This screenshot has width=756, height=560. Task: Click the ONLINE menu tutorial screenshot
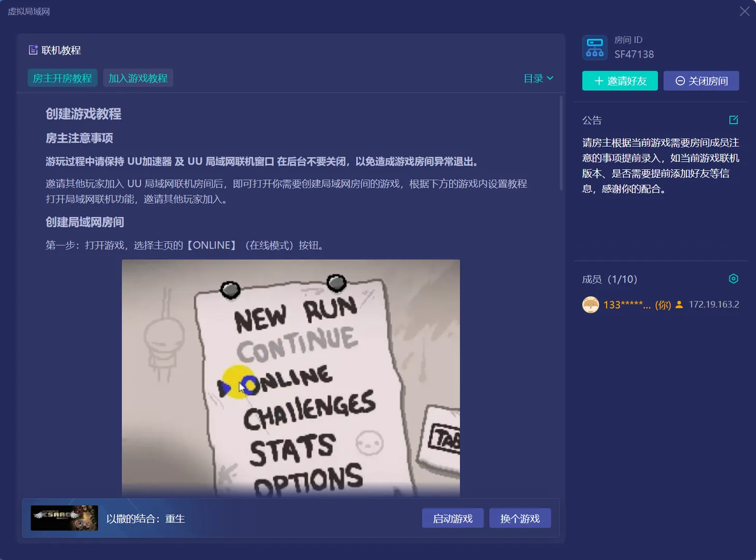coord(291,379)
